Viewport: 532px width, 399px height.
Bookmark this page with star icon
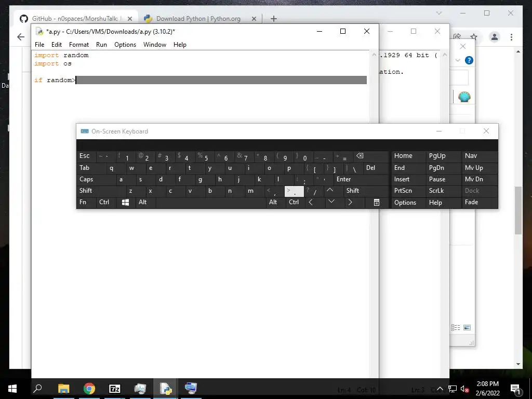pos(474,37)
